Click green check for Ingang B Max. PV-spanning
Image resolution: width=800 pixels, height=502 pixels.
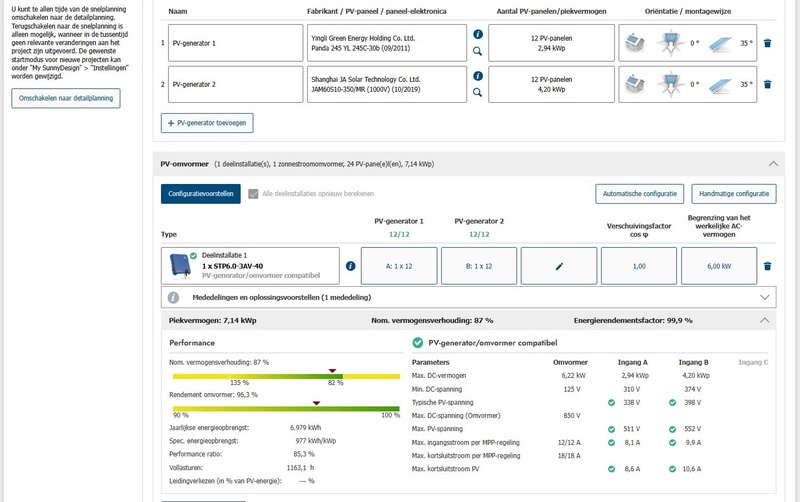(672, 429)
